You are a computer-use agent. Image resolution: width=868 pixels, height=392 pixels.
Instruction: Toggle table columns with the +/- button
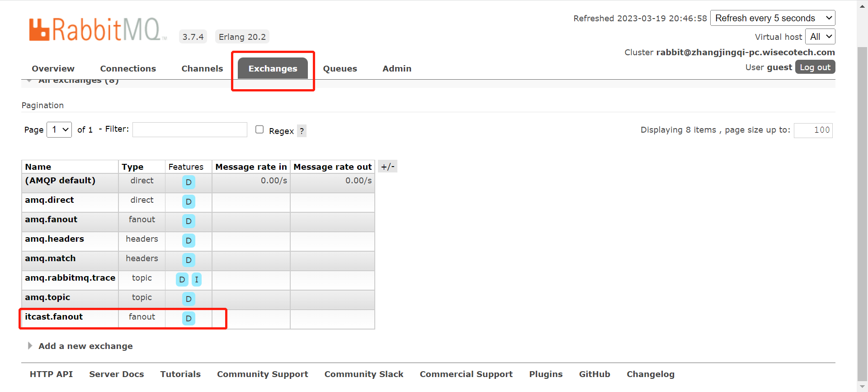[387, 167]
